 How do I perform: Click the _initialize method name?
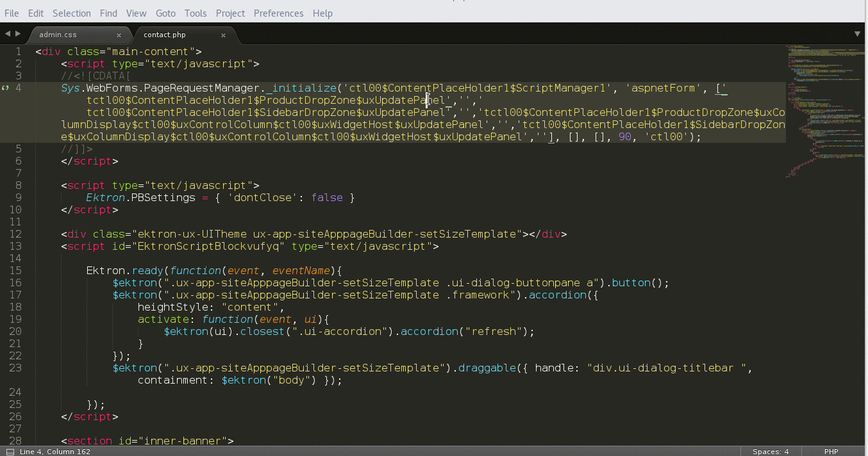301,88
